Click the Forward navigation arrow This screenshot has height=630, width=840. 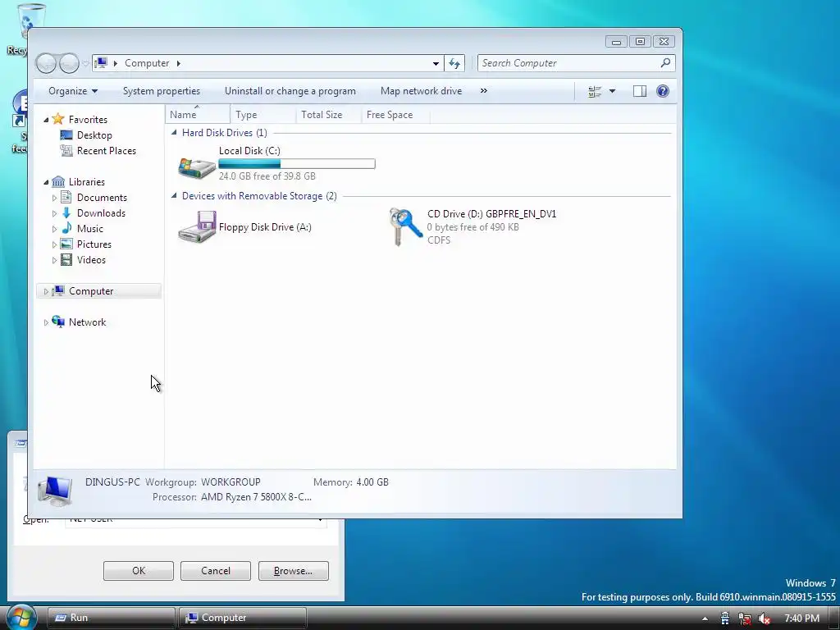[x=69, y=63]
